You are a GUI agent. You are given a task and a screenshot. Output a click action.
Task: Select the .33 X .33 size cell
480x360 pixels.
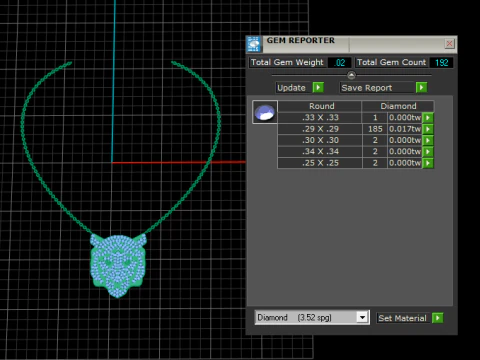pos(320,118)
